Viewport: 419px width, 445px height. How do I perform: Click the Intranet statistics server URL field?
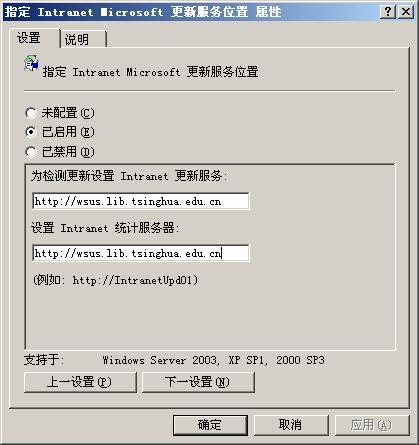[x=141, y=254]
